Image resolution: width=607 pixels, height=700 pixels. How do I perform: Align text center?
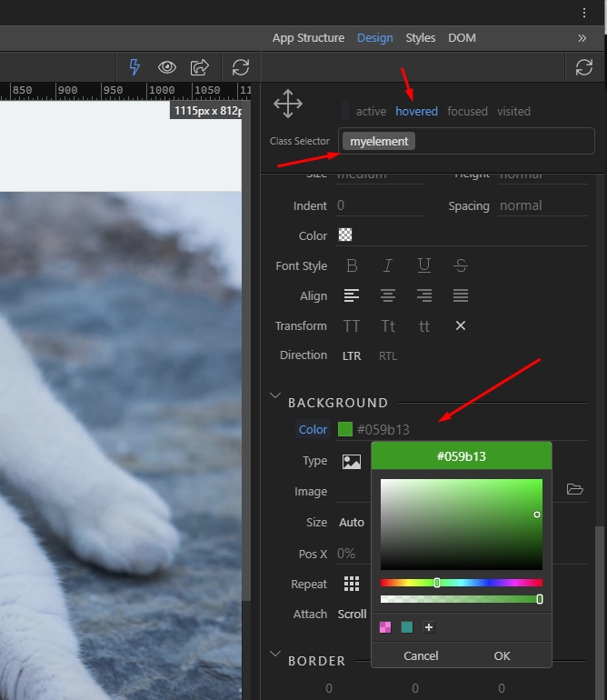point(388,295)
